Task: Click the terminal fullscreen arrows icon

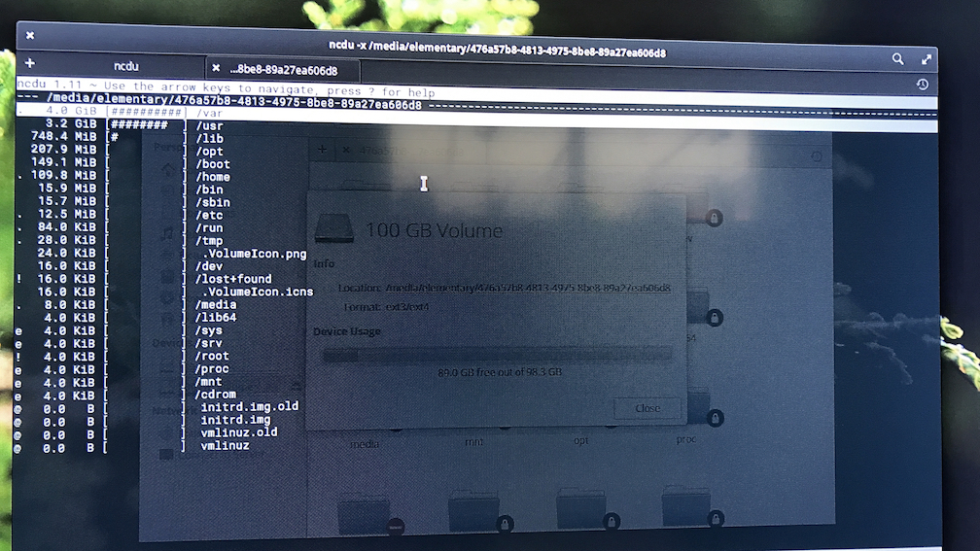Action: click(x=927, y=60)
